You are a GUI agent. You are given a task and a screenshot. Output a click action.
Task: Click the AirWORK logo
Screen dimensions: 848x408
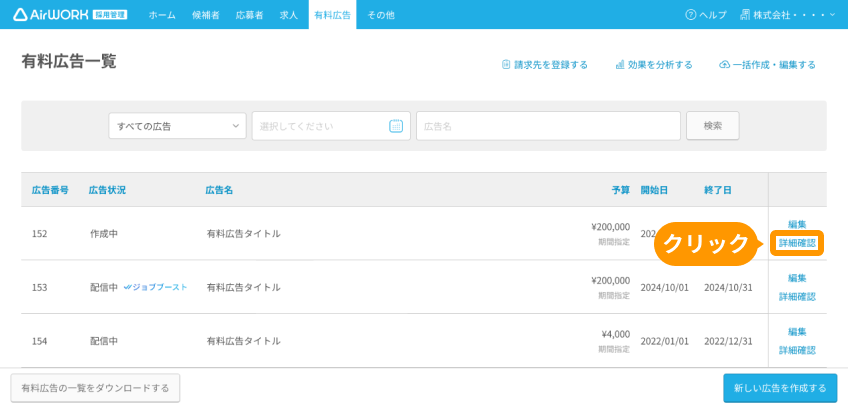70,15
